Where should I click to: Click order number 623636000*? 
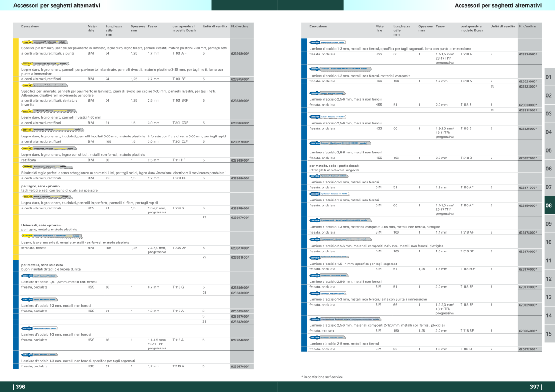click(240, 287)
